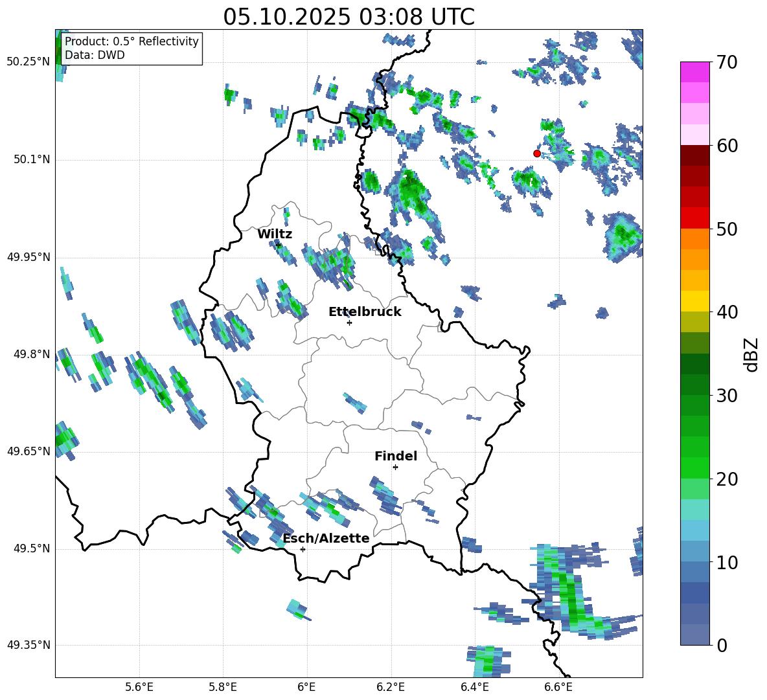Click the 10 tick on the colorbar
Viewport: 767px width, 700px height.
(727, 562)
